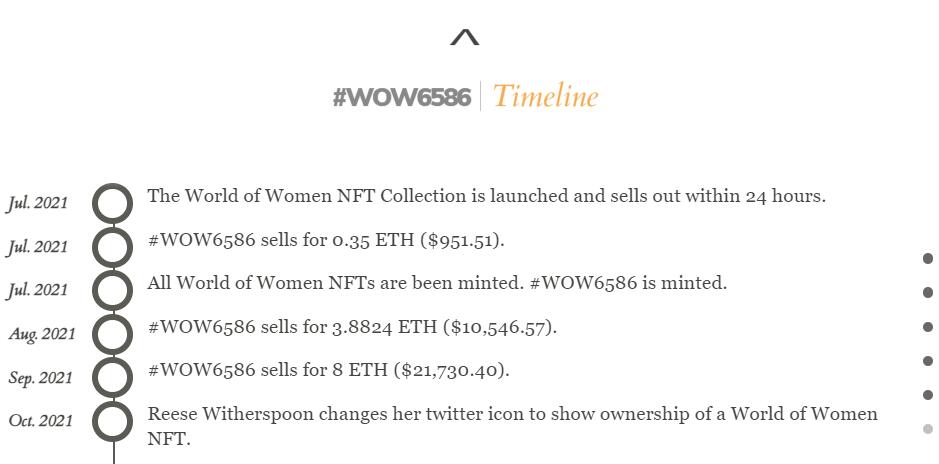Click the 8 ETH sale entry text
The image size is (939, 464).
click(328, 370)
